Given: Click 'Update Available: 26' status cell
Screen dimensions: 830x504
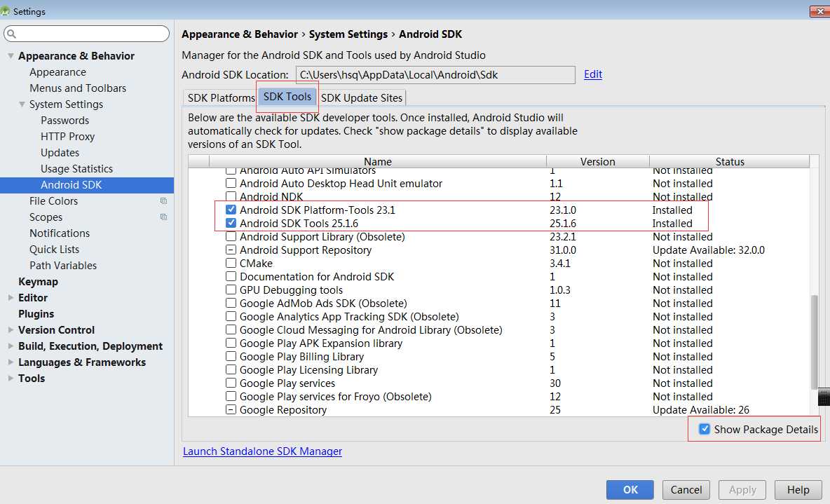Looking at the screenshot, I should pyautogui.click(x=701, y=410).
